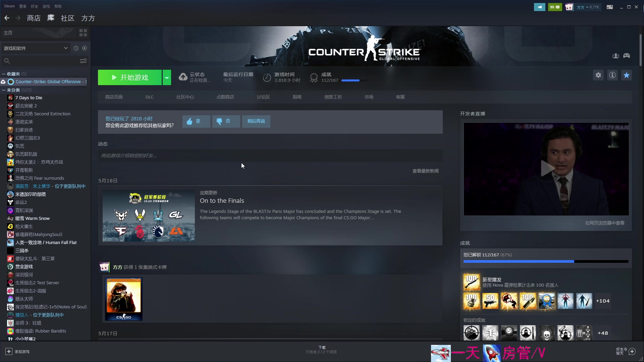Click 稍后再说 button
Viewport: 644px width, 362px height.
click(256, 121)
